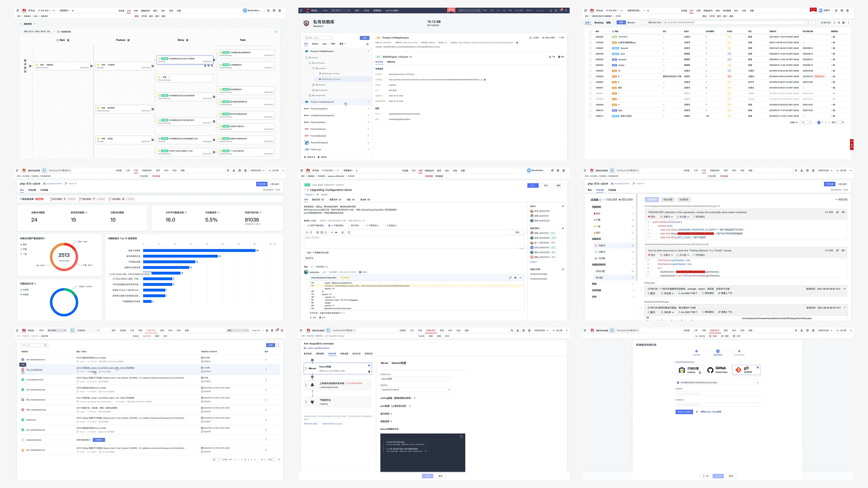Open 未分配 assignee dropdown on FileInputStream issue
Screen dimensions: 868x488
pyautogui.click(x=683, y=255)
